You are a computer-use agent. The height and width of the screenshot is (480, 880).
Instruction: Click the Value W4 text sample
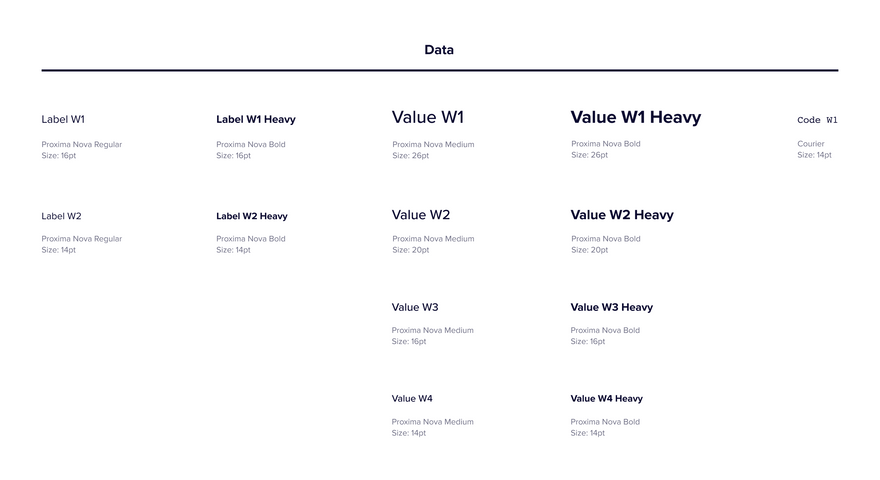[x=412, y=399]
